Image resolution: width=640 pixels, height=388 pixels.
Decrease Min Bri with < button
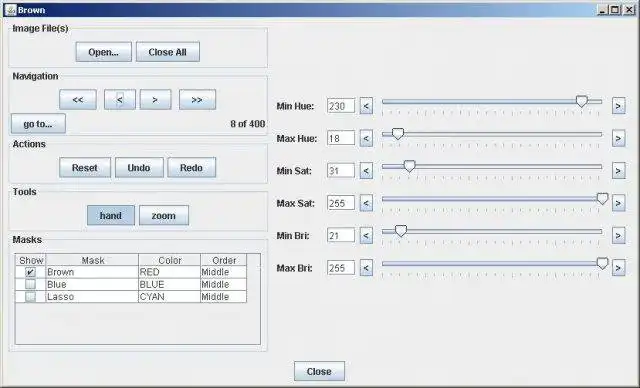coord(366,235)
